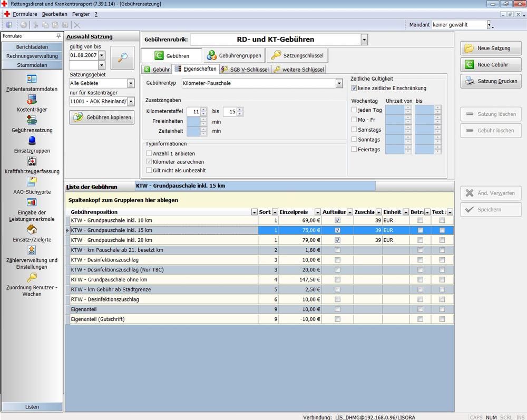
Task: Open the Kostenträger sidebar icon
Action: pos(32,100)
